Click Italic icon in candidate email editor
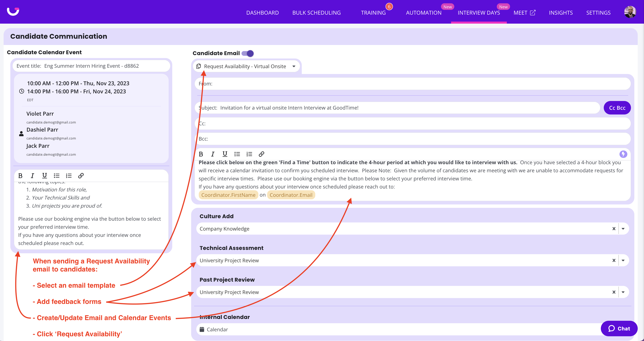Viewport: 644px width, 341px height. [213, 154]
